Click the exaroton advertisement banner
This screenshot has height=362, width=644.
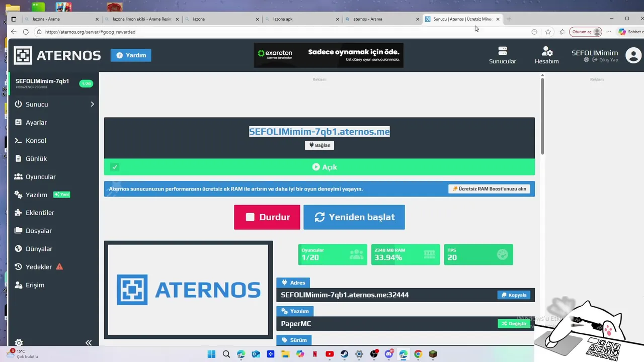click(x=329, y=55)
